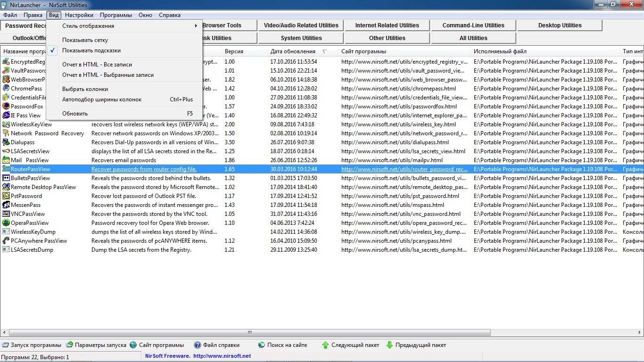Switch to Desktop Utilities tab

[x=560, y=25]
